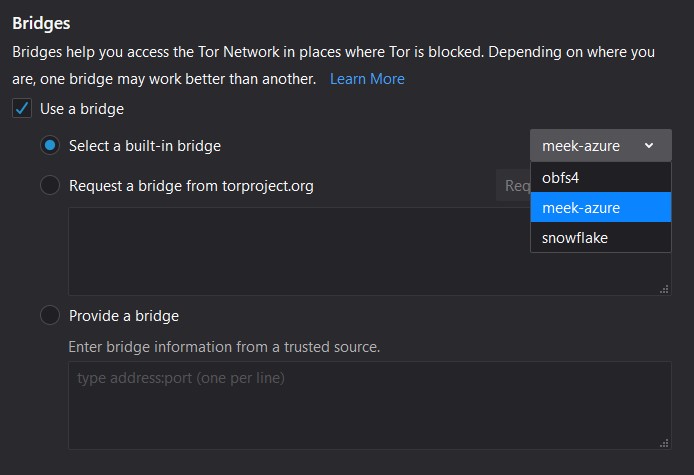Click the chevron arrow on the meek-azure dropdown
694x475 pixels.
point(649,146)
